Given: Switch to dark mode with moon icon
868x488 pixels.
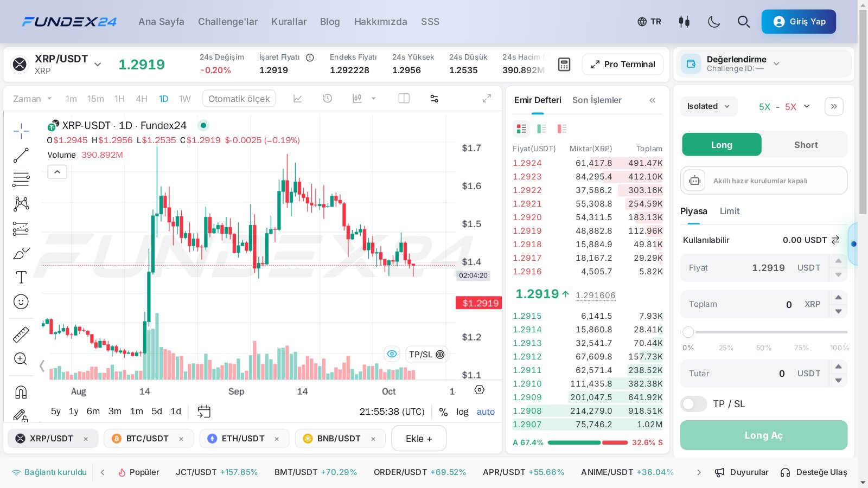Looking at the screenshot, I should (714, 22).
